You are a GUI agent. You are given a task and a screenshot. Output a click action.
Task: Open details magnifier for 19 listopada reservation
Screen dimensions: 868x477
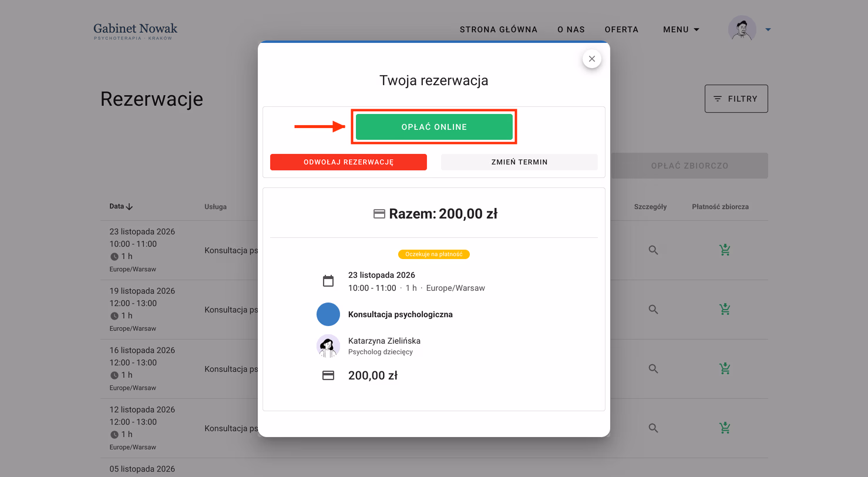[653, 309]
